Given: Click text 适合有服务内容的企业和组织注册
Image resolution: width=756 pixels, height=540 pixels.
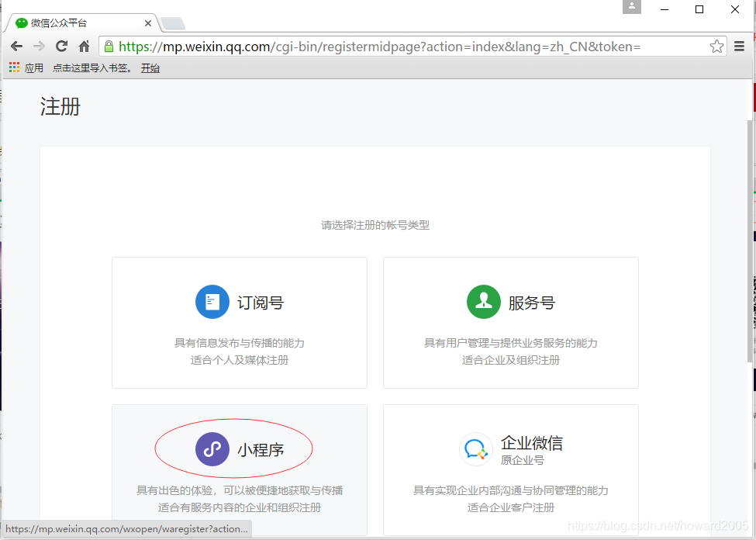Looking at the screenshot, I should [240, 507].
